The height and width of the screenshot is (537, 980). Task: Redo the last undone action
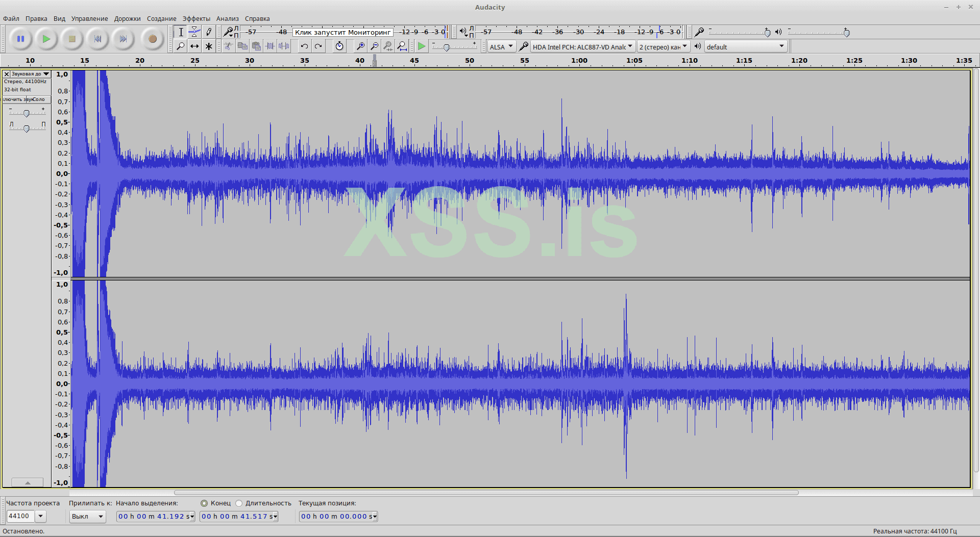[318, 46]
